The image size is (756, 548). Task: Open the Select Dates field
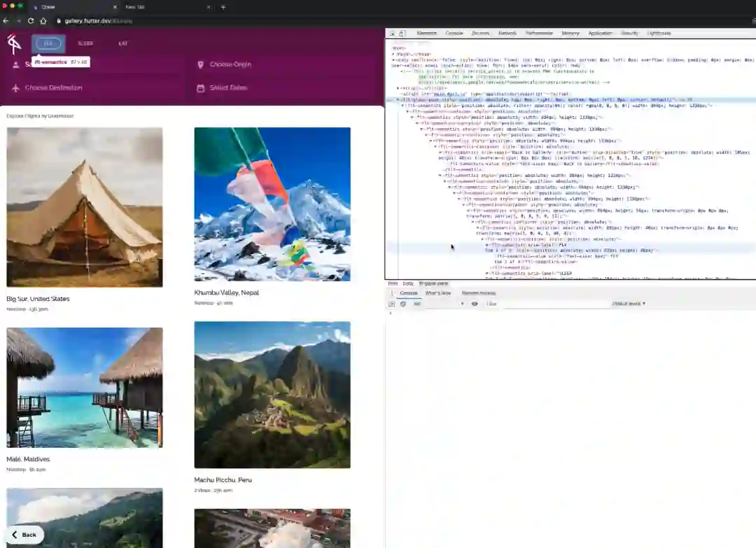[x=284, y=87]
